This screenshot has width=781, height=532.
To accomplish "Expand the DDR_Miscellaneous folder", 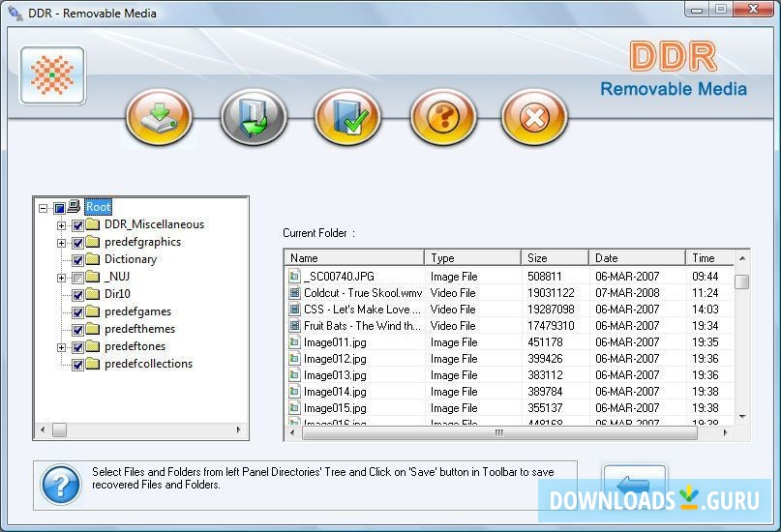I will pos(61,225).
